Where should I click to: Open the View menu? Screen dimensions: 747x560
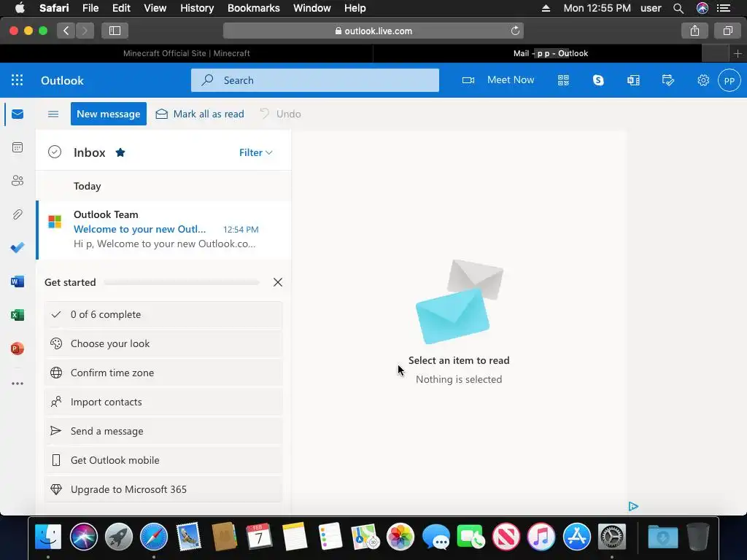[155, 8]
